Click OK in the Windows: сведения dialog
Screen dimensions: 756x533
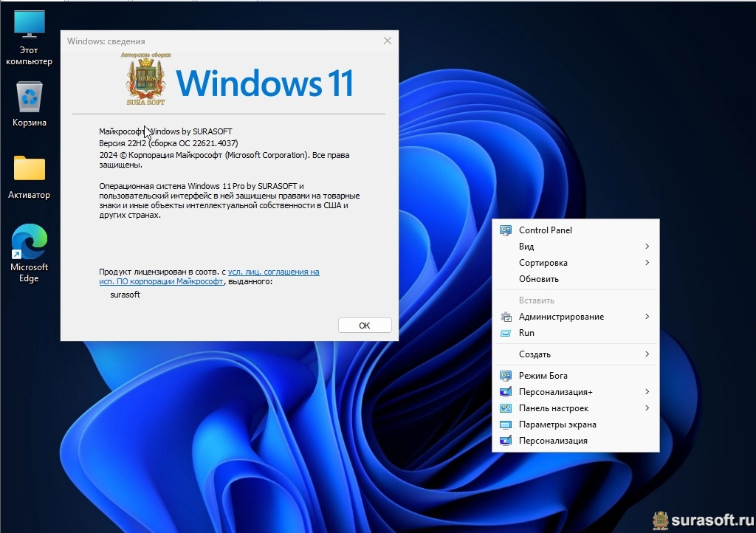pyautogui.click(x=365, y=326)
